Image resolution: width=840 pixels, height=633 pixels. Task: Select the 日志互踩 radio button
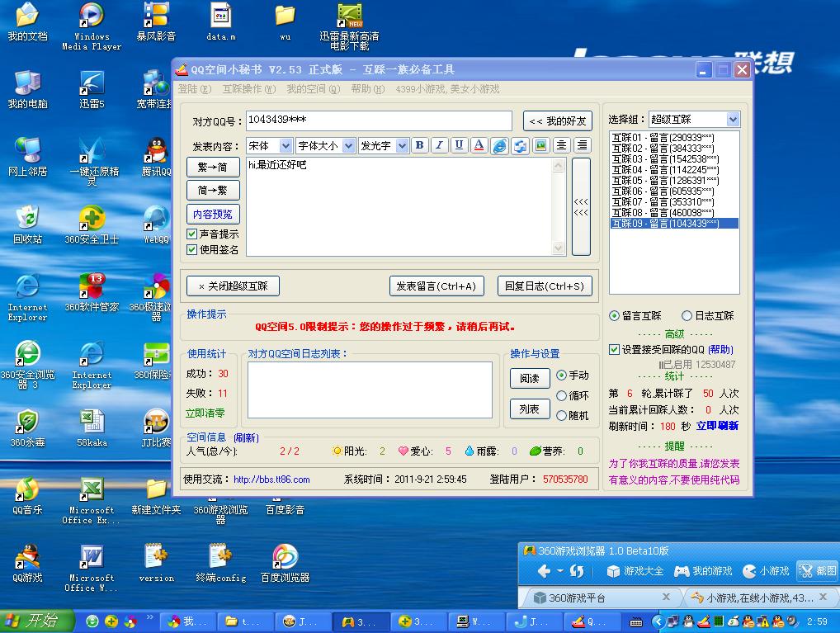tap(687, 316)
